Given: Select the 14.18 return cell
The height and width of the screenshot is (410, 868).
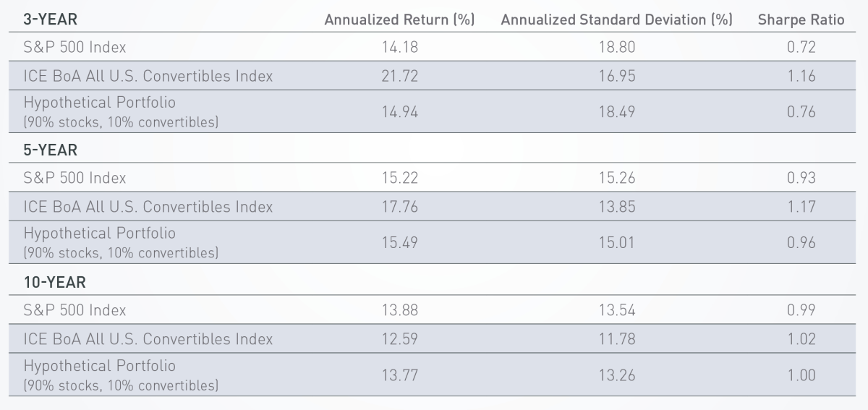Looking at the screenshot, I should click(399, 48).
